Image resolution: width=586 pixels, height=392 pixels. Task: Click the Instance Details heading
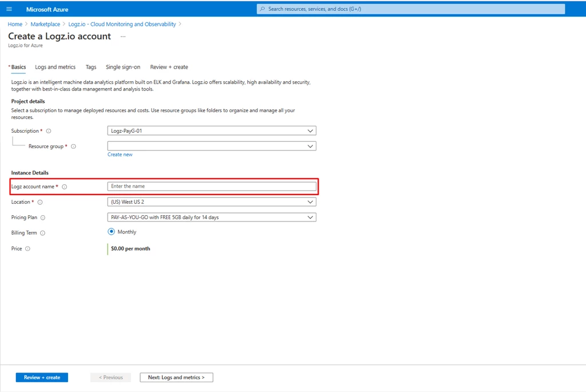pyautogui.click(x=30, y=173)
